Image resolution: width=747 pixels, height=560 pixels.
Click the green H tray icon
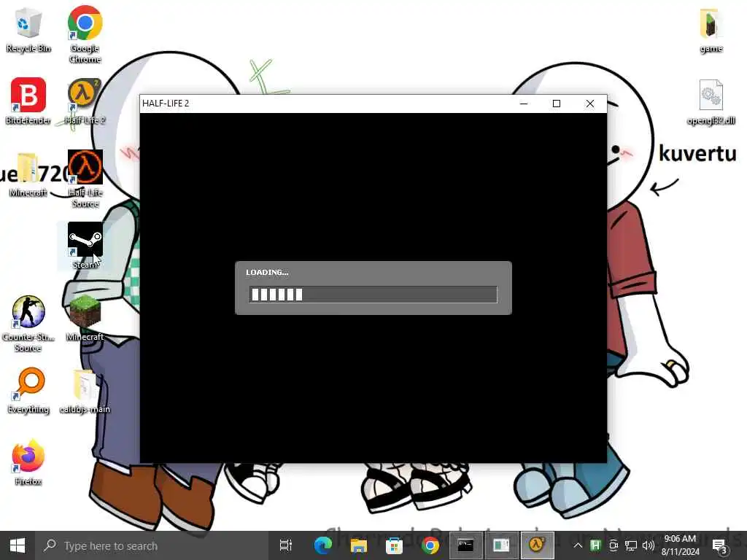click(x=595, y=545)
